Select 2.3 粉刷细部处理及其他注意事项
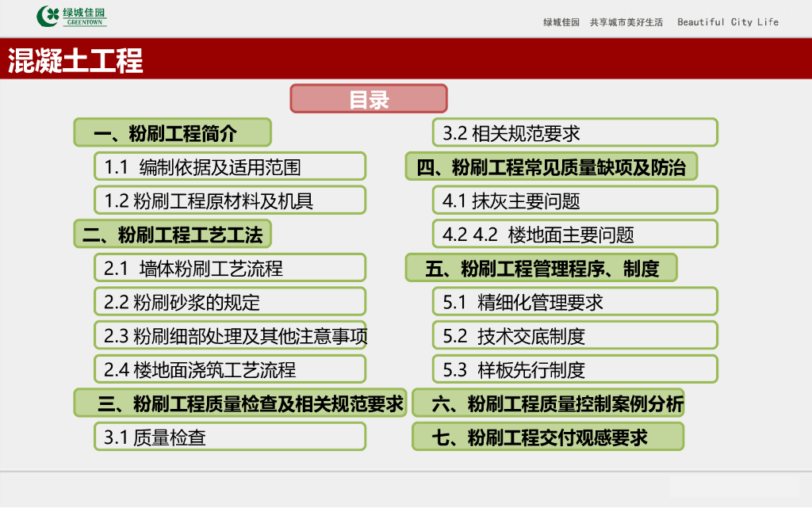Image resolution: width=812 pixels, height=508 pixels. tap(230, 336)
